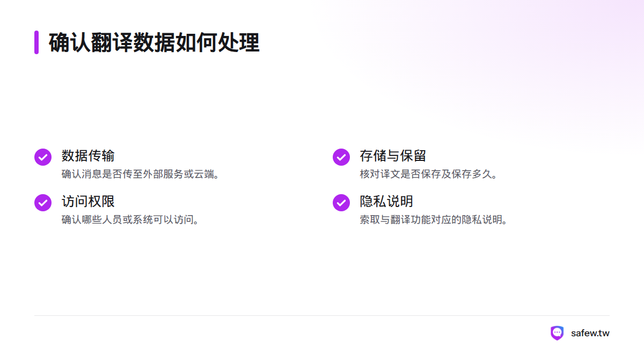Click the text 确认消息是否传至外部服务或云端。
The height and width of the screenshot is (362, 644).
click(x=141, y=174)
